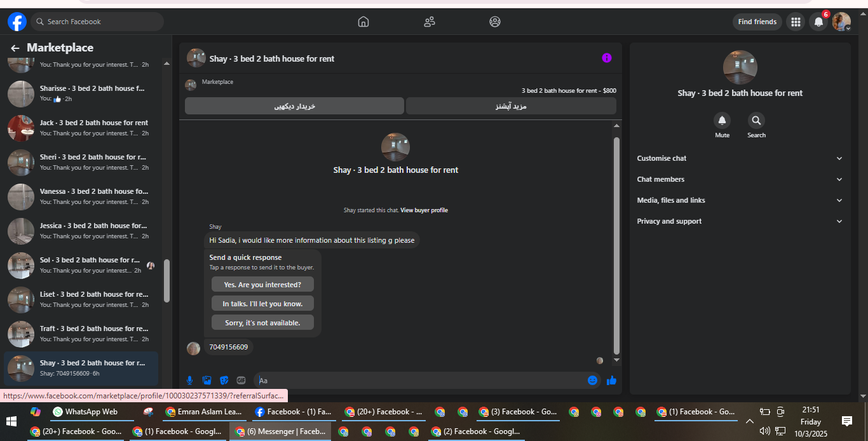Open the Sol conversation

[x=81, y=265]
